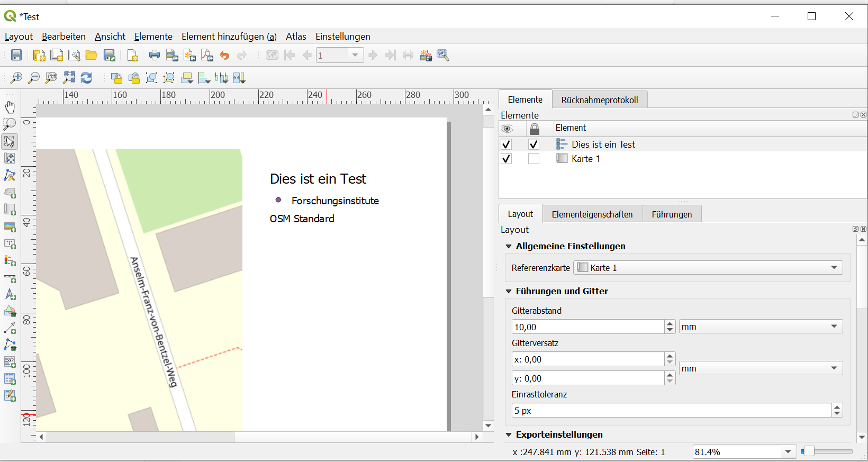Toggle visibility of 'Dies ist ein Test'
This screenshot has width=868, height=462.
click(507, 144)
